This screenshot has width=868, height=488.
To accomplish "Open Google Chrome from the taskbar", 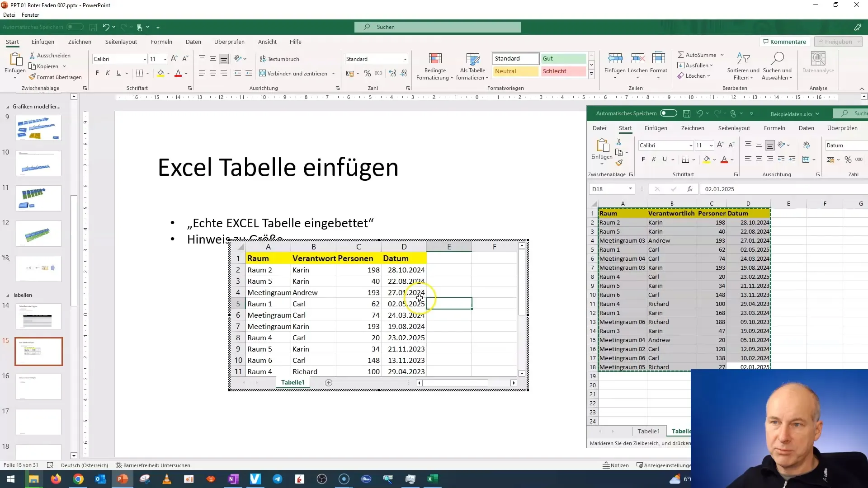I will pyautogui.click(x=78, y=479).
